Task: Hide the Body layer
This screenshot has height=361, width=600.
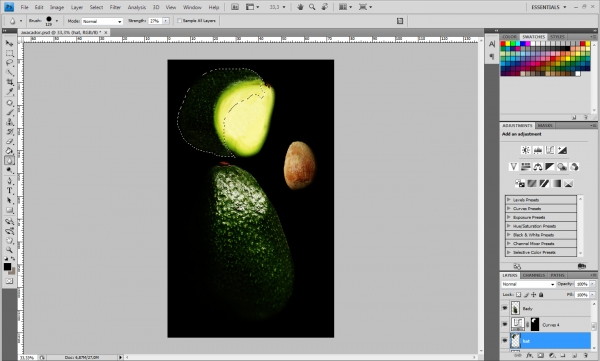Action: click(x=505, y=308)
